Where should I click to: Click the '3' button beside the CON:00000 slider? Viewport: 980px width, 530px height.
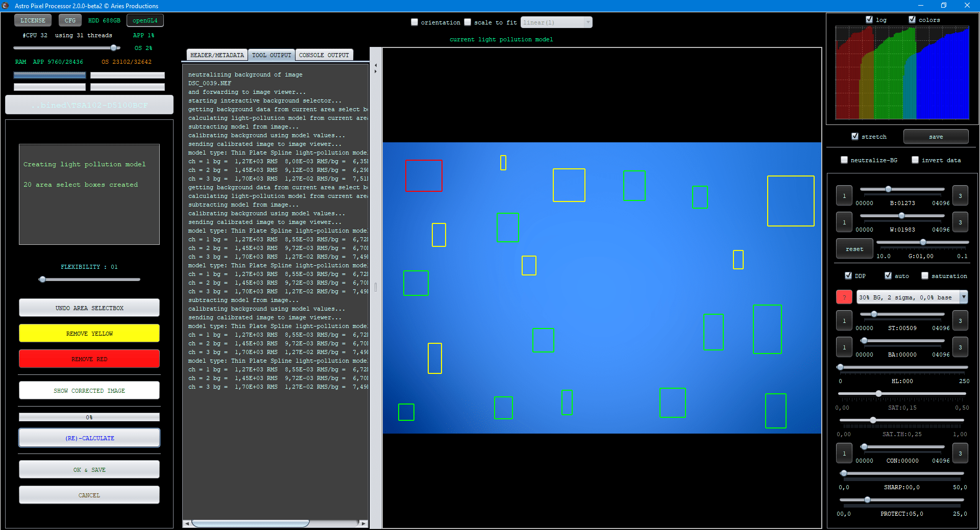tap(960, 453)
